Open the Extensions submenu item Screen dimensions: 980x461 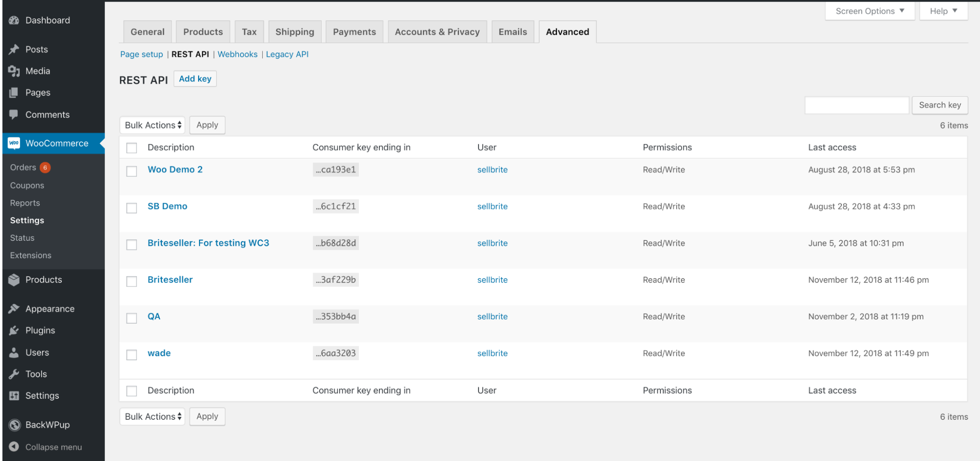tap(30, 256)
